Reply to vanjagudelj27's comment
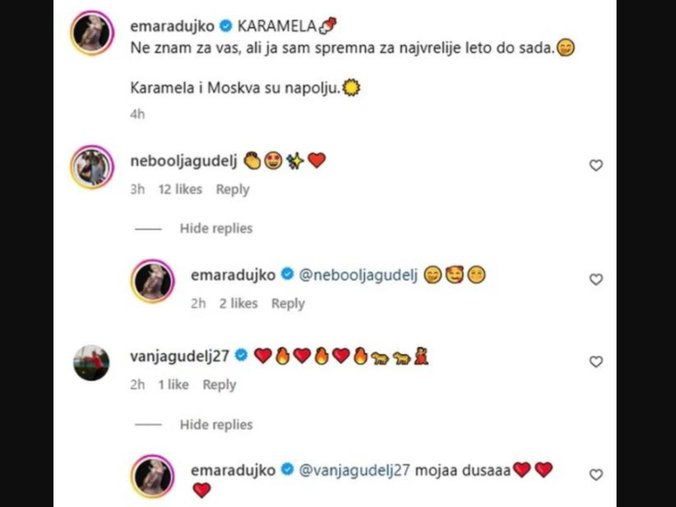The width and height of the screenshot is (676, 507). pyautogui.click(x=219, y=385)
